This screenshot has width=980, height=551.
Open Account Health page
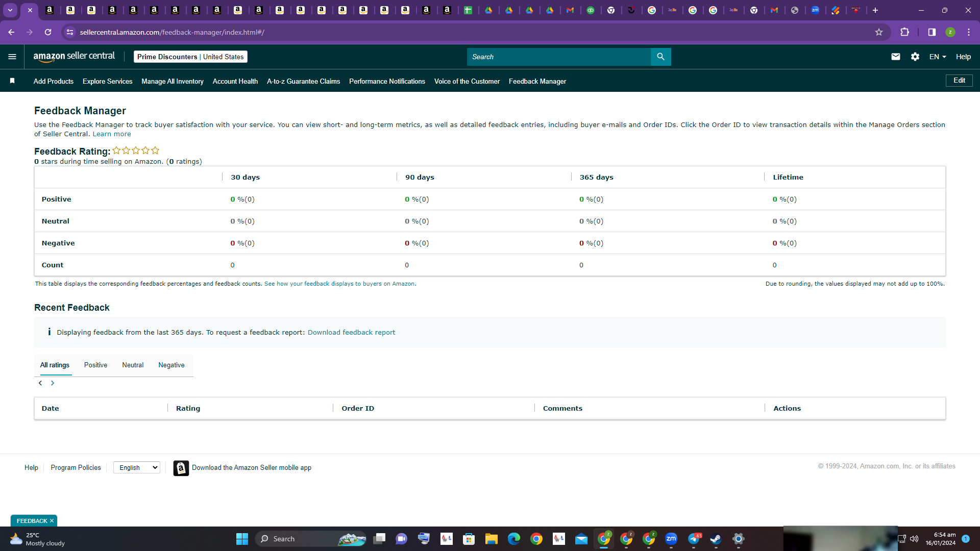tap(235, 81)
